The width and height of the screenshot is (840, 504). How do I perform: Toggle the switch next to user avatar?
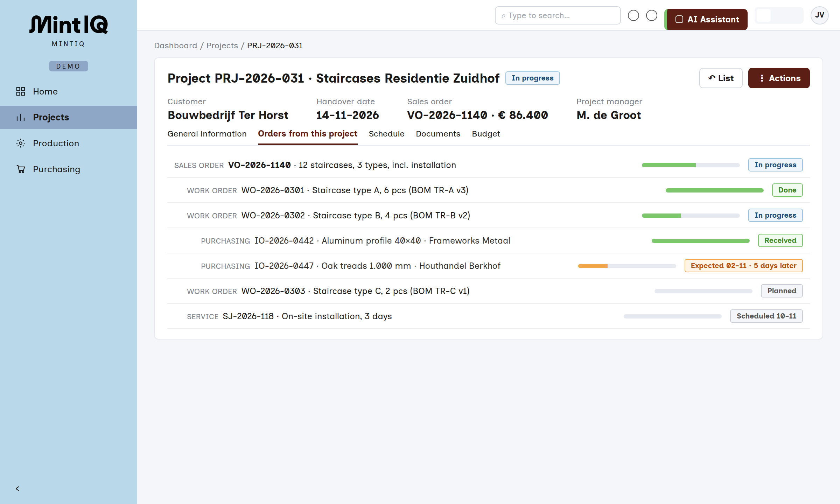tap(779, 15)
